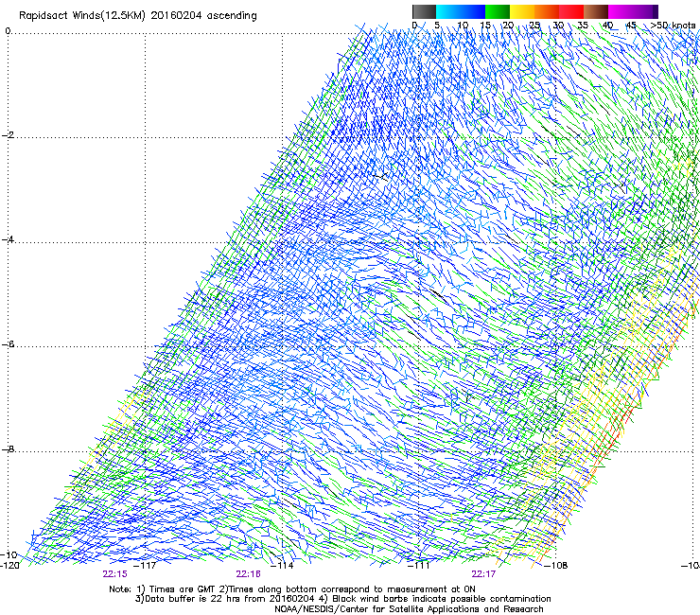Click the '-120' longitude axis label
Image resolution: width=700 pixels, height=615 pixels.
9,566
